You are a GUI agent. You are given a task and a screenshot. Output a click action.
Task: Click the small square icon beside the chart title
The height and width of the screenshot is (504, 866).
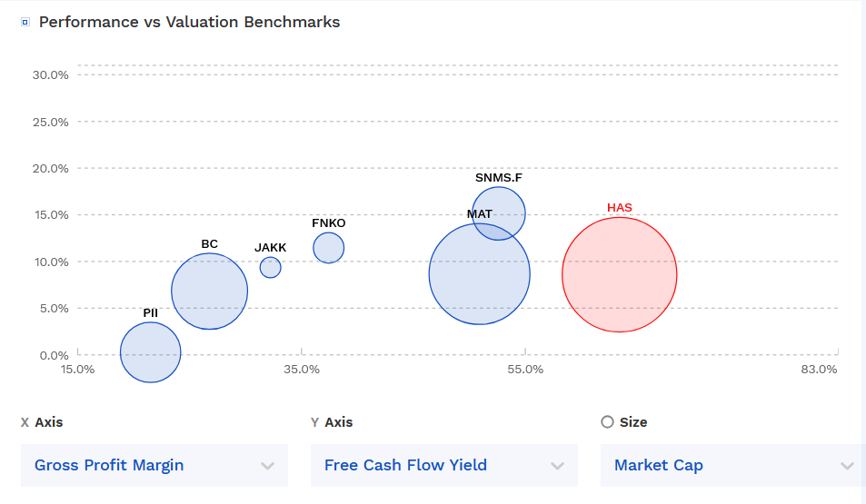pos(25,23)
